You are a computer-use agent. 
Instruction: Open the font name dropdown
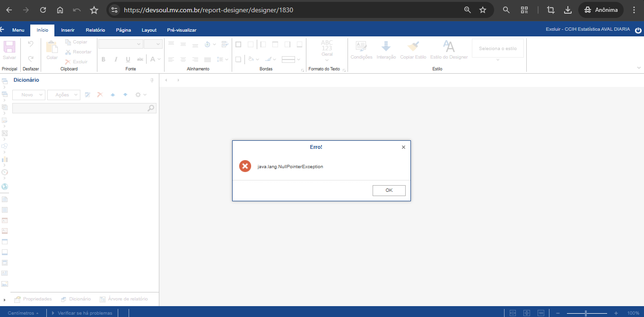point(121,44)
